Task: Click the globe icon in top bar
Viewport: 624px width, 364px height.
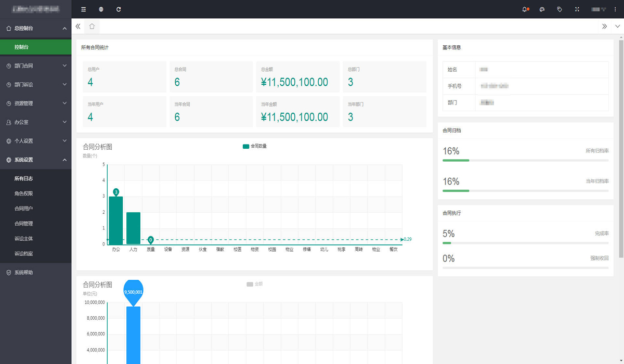Action: pyautogui.click(x=101, y=9)
